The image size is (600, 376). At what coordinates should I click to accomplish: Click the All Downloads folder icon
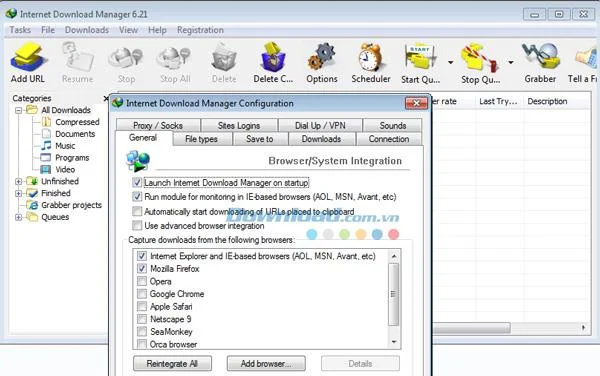(x=32, y=110)
